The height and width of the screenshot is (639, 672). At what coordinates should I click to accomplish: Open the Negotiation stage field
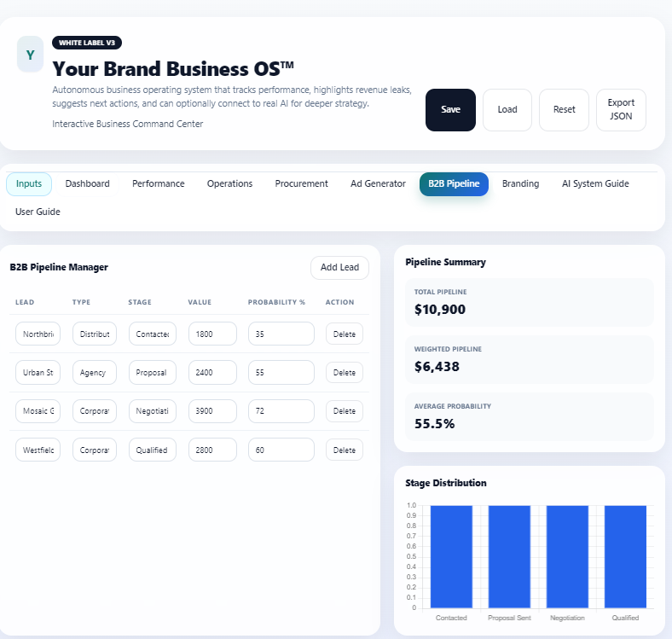click(153, 411)
